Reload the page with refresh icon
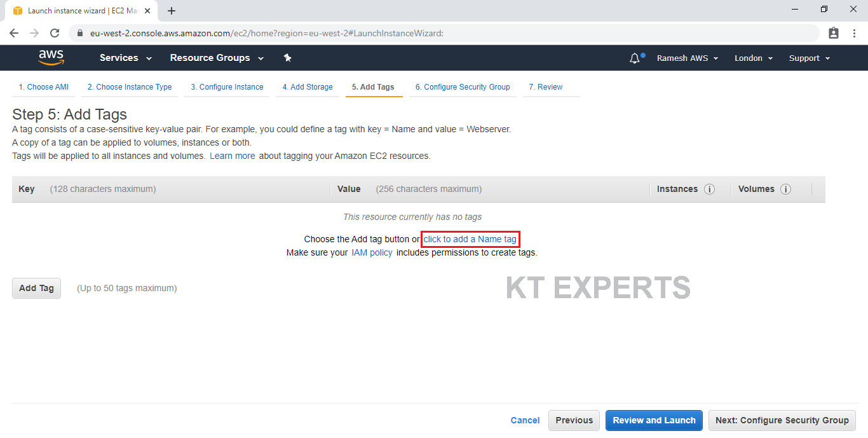Image resolution: width=868 pixels, height=438 pixels. pyautogui.click(x=55, y=33)
